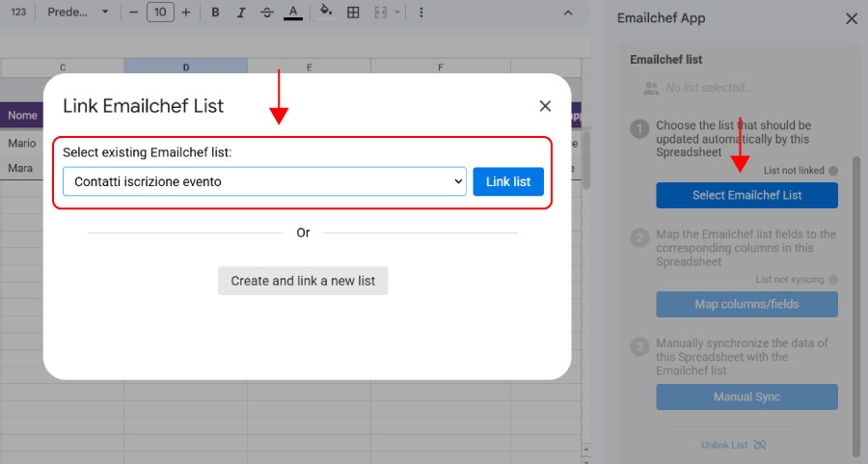Decrease font size with minus button
The width and height of the screenshot is (868, 464).
pyautogui.click(x=133, y=13)
